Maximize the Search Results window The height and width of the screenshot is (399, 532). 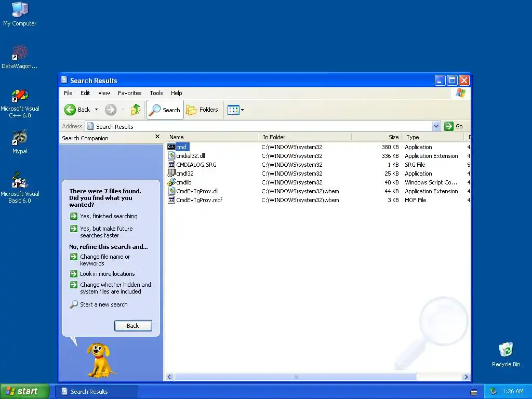click(x=452, y=81)
